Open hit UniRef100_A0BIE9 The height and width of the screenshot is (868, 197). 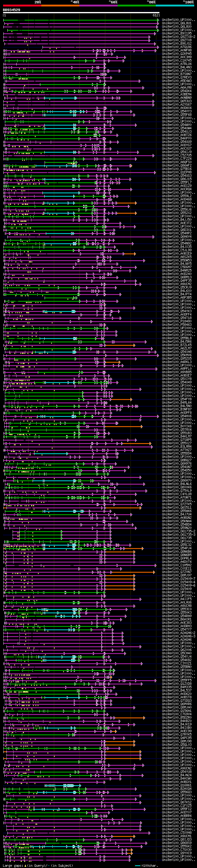coord(177,253)
